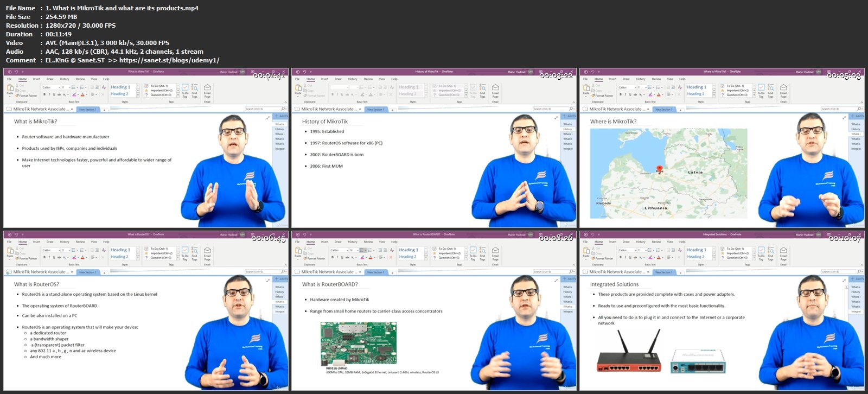Open the Insert tab in 'History of MikroTik' frame
The image size is (868, 394).
click(324, 79)
